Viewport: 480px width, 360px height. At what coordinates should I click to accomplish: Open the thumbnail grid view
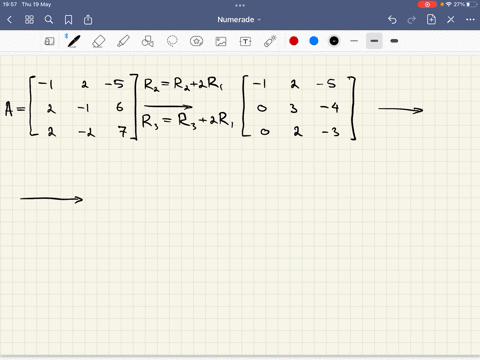[29, 20]
